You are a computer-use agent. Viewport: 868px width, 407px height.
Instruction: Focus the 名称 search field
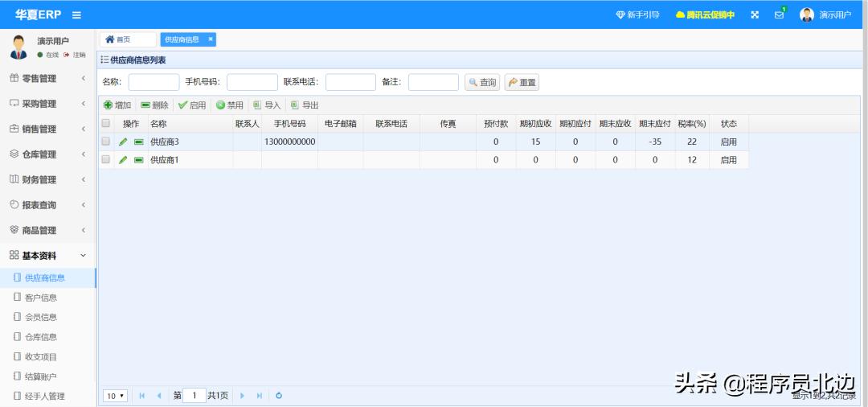click(x=154, y=83)
